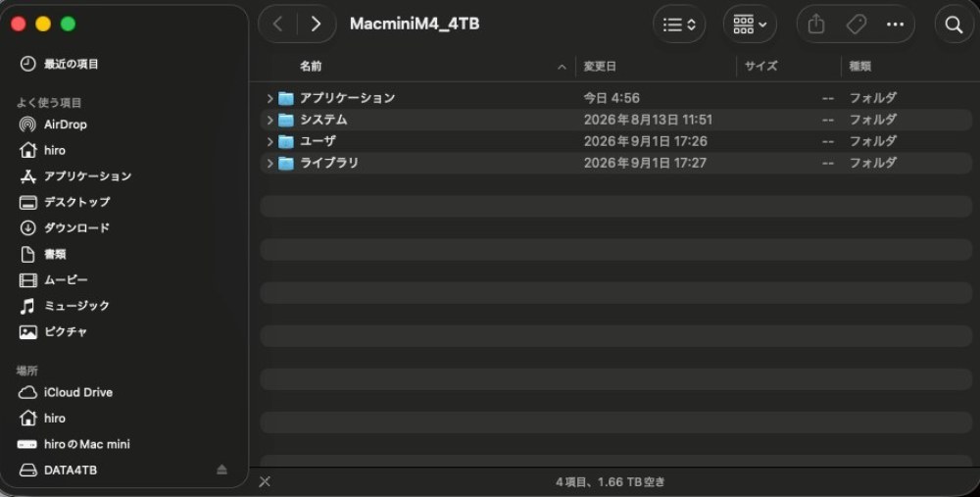This screenshot has height=497, width=980.
Task: Expand the システム folder disclosure arrow
Action: click(x=269, y=120)
